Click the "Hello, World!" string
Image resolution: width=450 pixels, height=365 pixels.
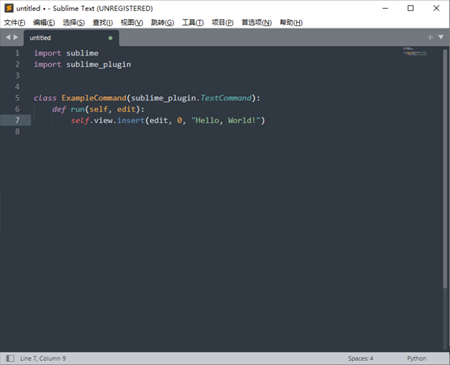[x=225, y=120]
